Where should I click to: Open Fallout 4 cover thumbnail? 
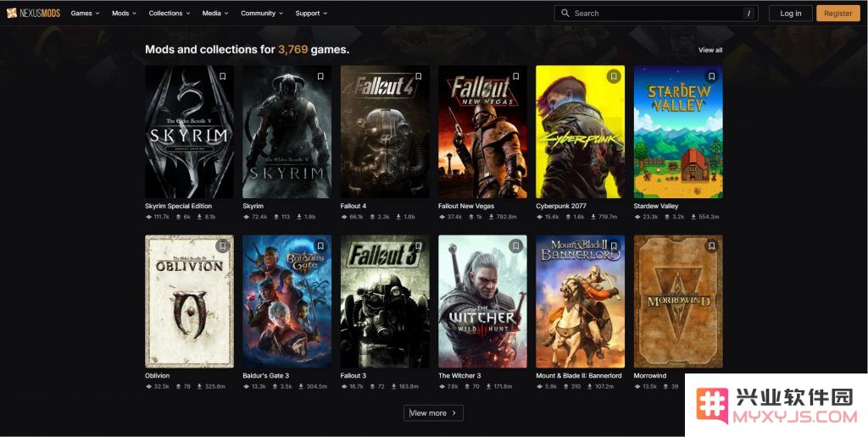pyautogui.click(x=385, y=131)
